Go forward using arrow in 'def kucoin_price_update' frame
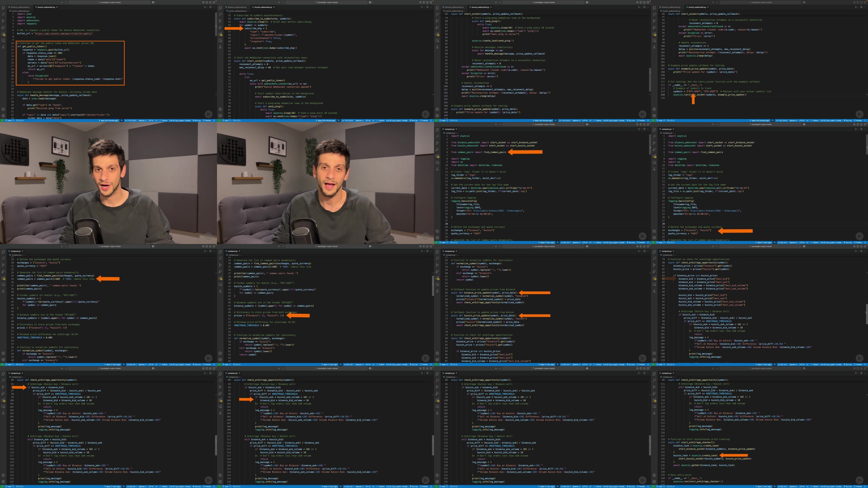 [500, 246]
